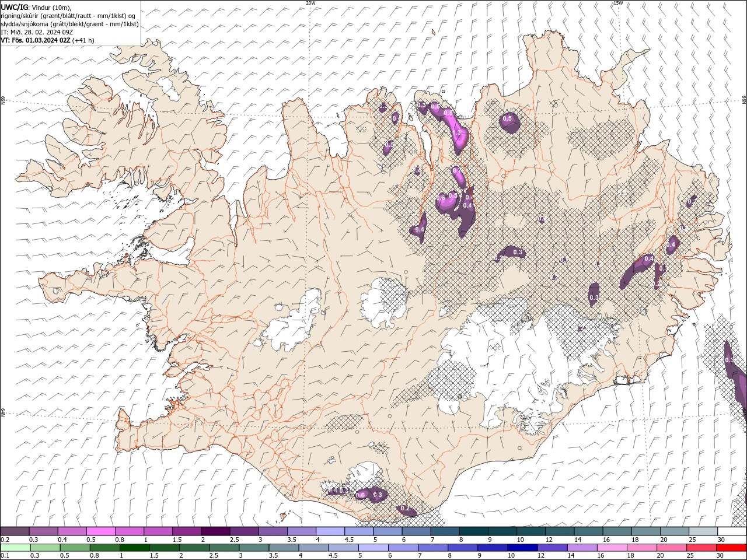Click the 'VT: Fös. 01.03.2024 02Z' valid time
This screenshot has width=747, height=560.
click(x=36, y=40)
